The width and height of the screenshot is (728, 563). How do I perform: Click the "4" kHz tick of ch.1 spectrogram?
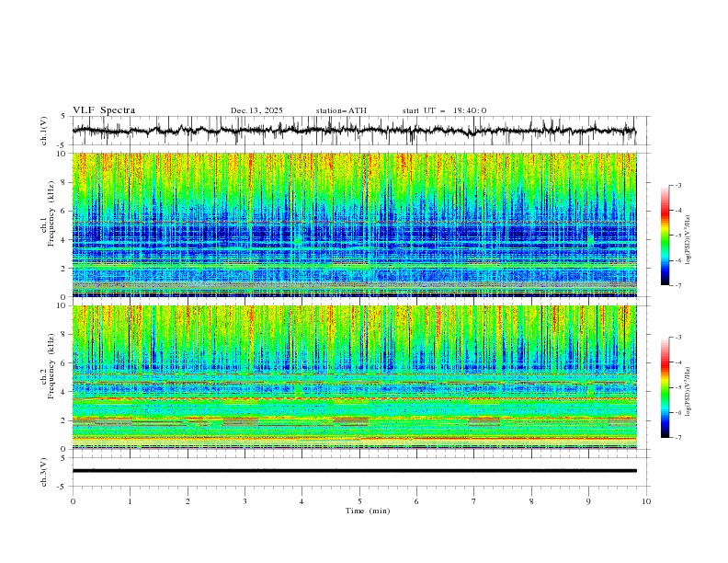click(64, 240)
